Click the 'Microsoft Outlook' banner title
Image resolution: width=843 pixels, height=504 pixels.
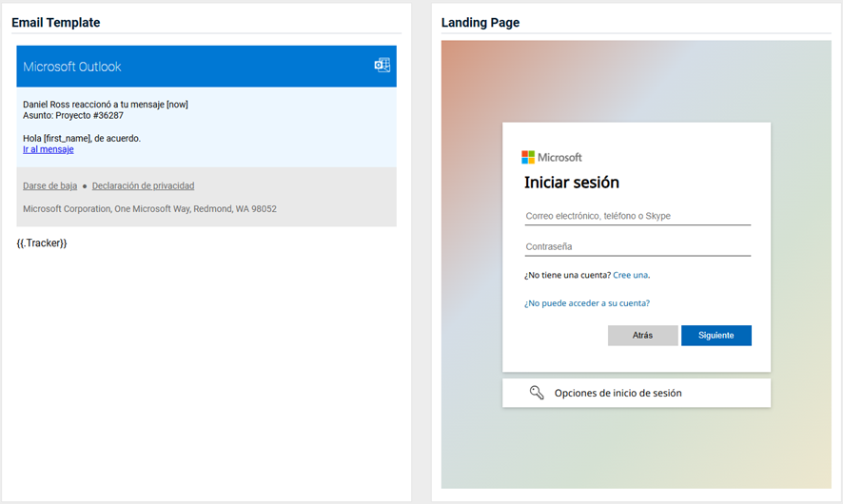pos(72,67)
